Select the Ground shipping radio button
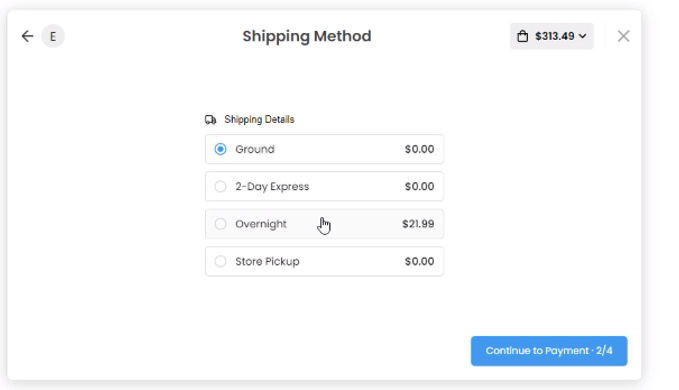679x390 pixels. click(x=220, y=149)
